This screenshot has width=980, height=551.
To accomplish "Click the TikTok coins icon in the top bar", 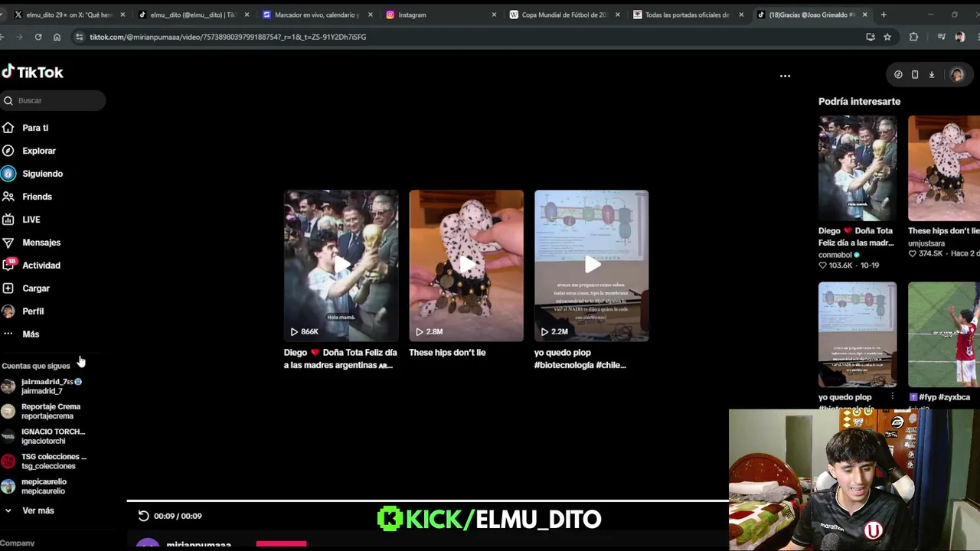I will tap(898, 75).
